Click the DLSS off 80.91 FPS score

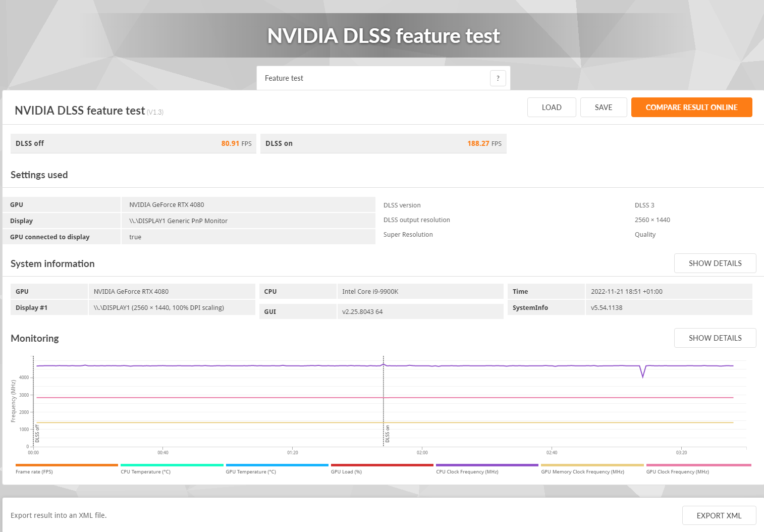pos(133,143)
